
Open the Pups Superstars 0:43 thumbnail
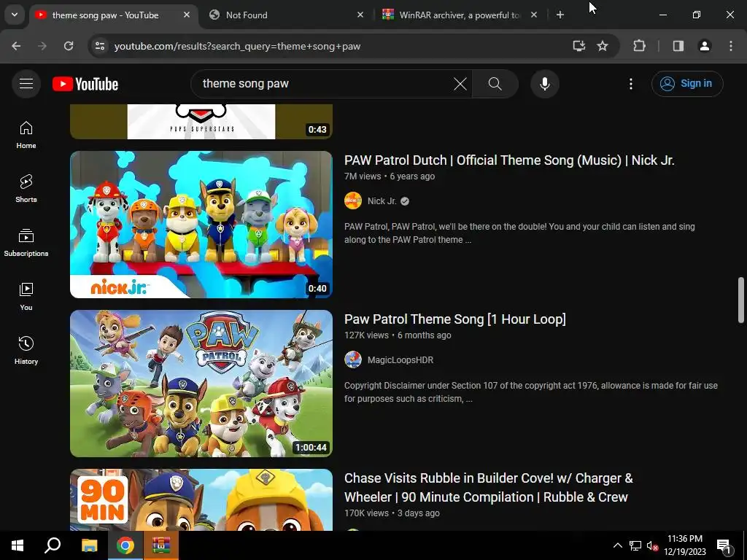(201, 122)
